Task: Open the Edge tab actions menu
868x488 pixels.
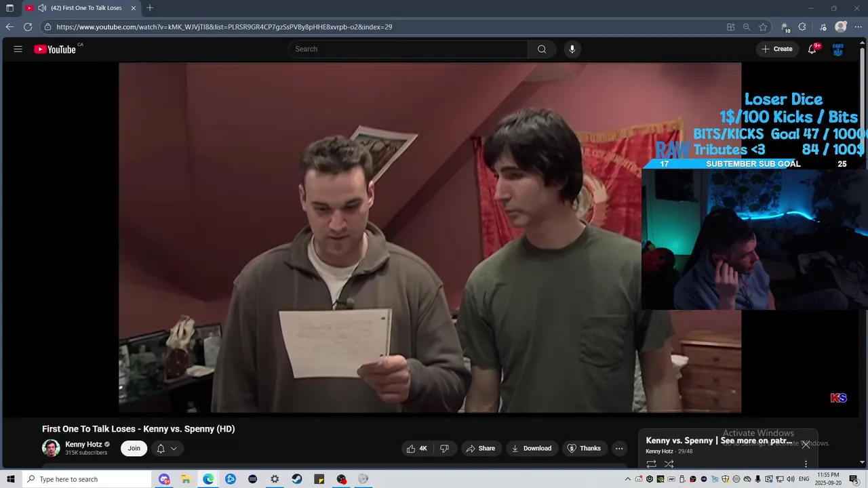Action: (x=9, y=8)
